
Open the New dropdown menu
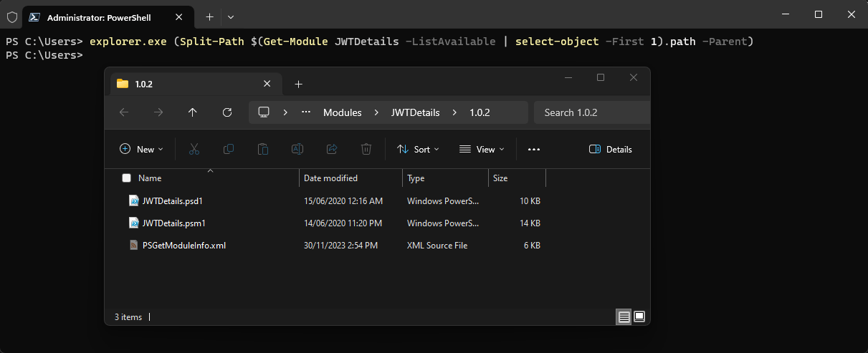141,149
